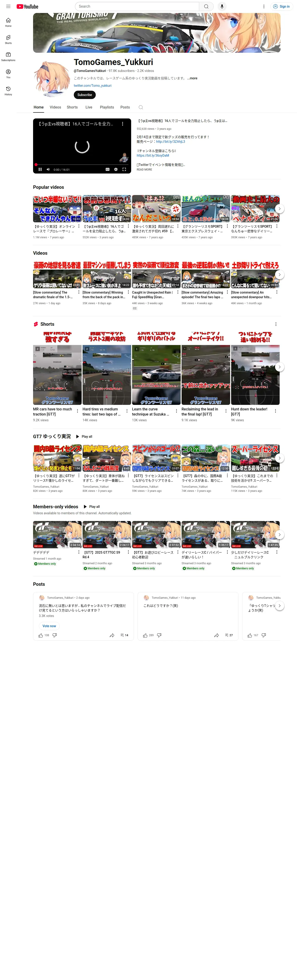Open members-only video 'デデデデデ'
297x980 pixels.
click(57, 534)
